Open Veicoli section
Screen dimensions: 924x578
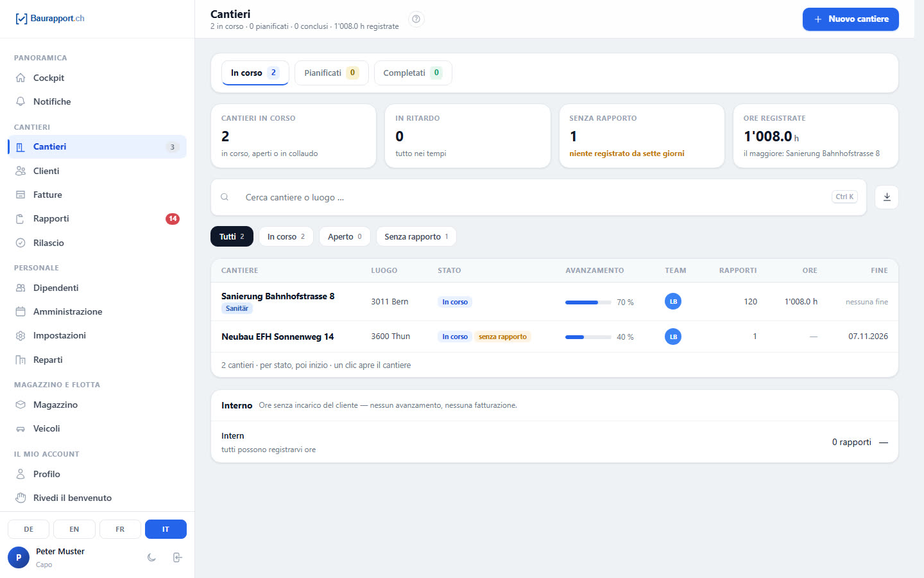click(x=97, y=428)
